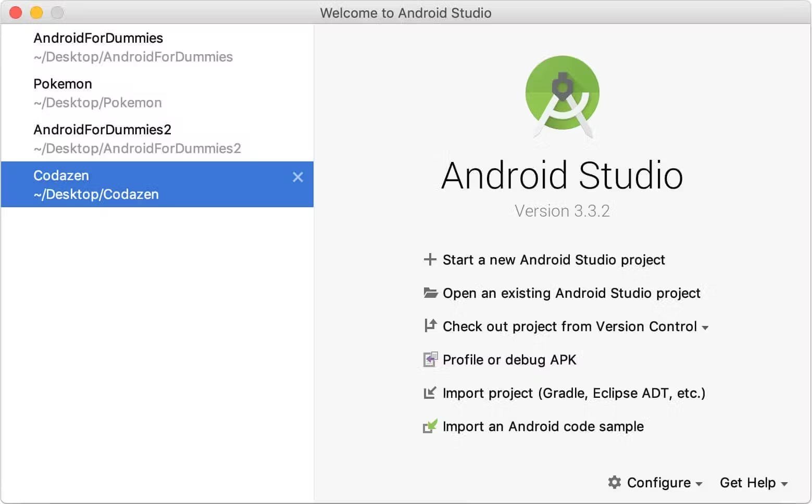The image size is (812, 504).
Task: Click the Profile or debug APK icon
Action: point(430,359)
